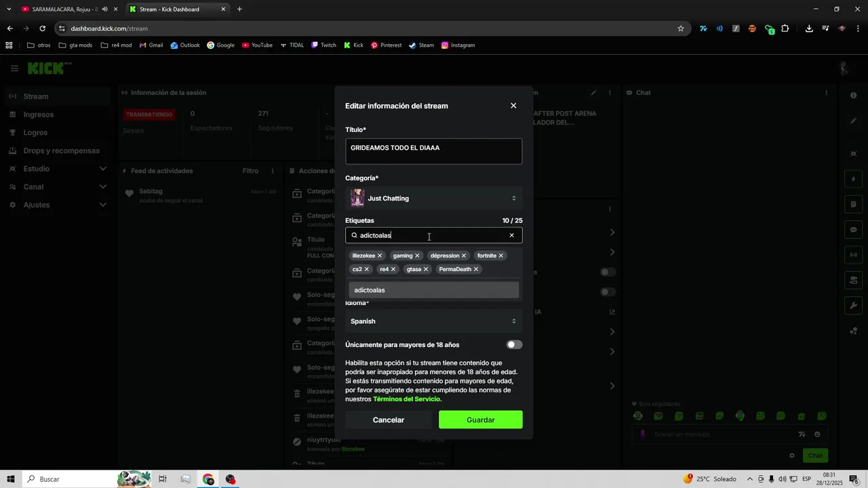The height and width of the screenshot is (488, 868).
Task: Mute the SARAMALACARA tab audio icon
Action: pyautogui.click(x=104, y=9)
